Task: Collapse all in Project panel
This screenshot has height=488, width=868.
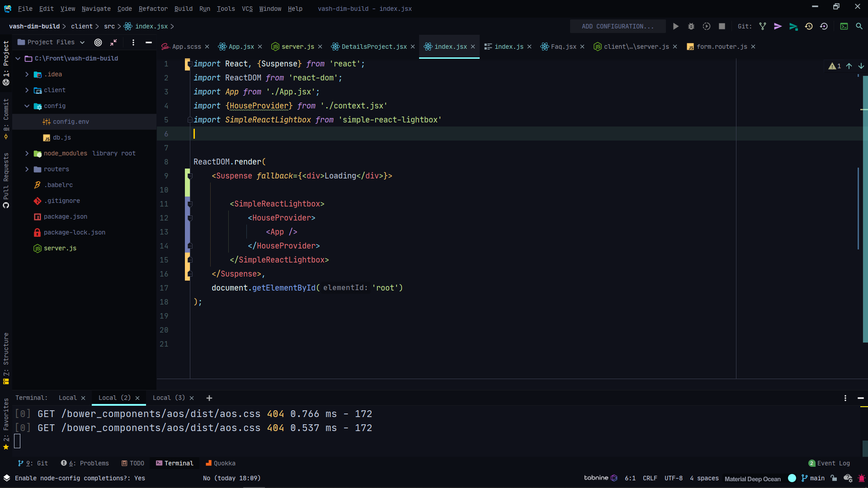Action: [113, 42]
